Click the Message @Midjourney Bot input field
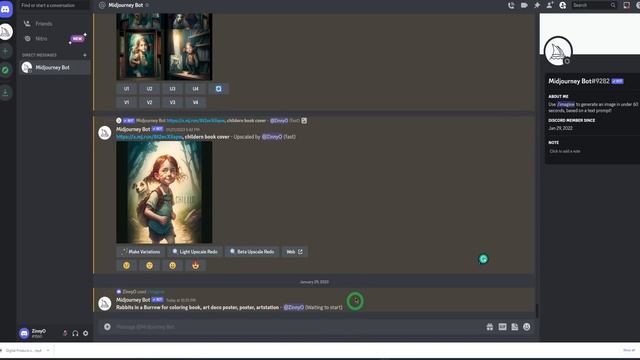This screenshot has height=360, width=640. (298, 327)
